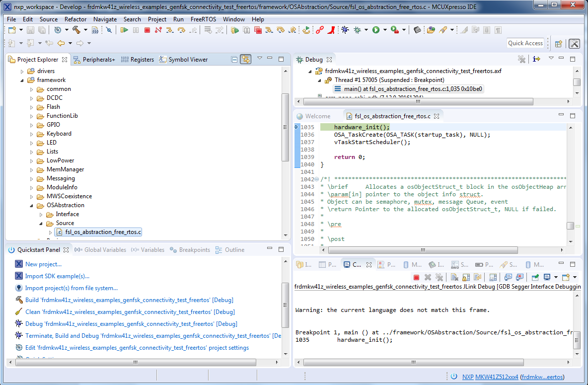The image size is (588, 385).
Task: Click the Collapse All icon in Project Explorer
Action: (234, 60)
